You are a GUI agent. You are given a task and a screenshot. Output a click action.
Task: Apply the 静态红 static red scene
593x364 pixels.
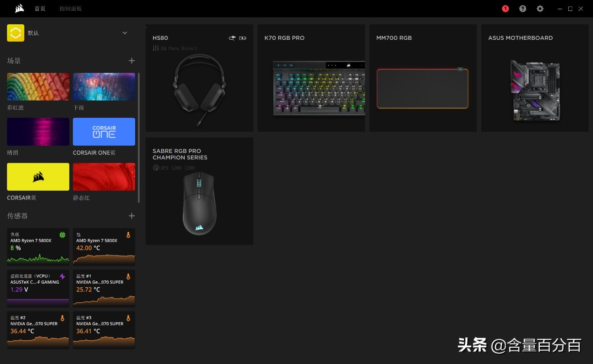pyautogui.click(x=104, y=177)
